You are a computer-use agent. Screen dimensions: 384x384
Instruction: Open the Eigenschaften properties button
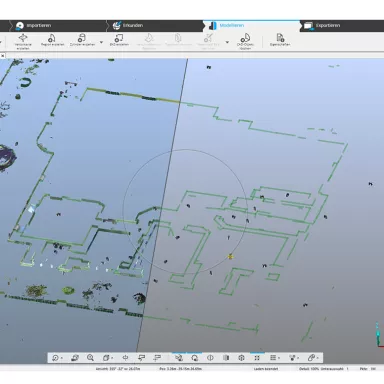(x=280, y=40)
